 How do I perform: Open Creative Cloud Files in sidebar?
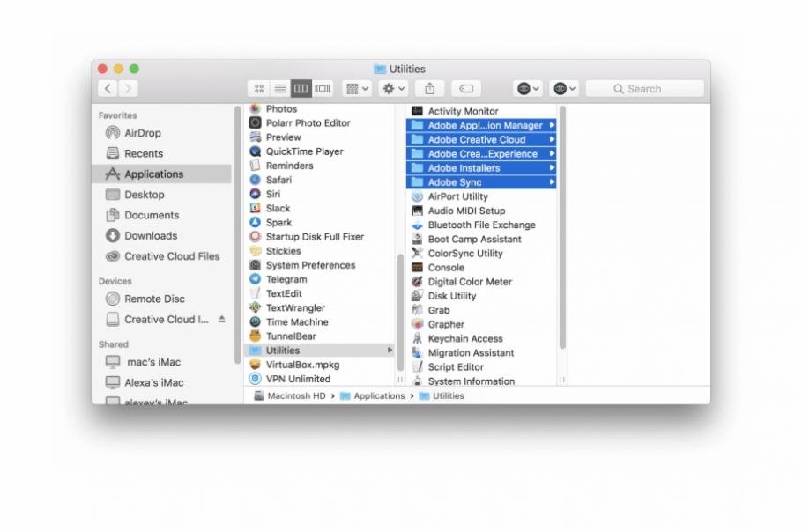(x=161, y=256)
